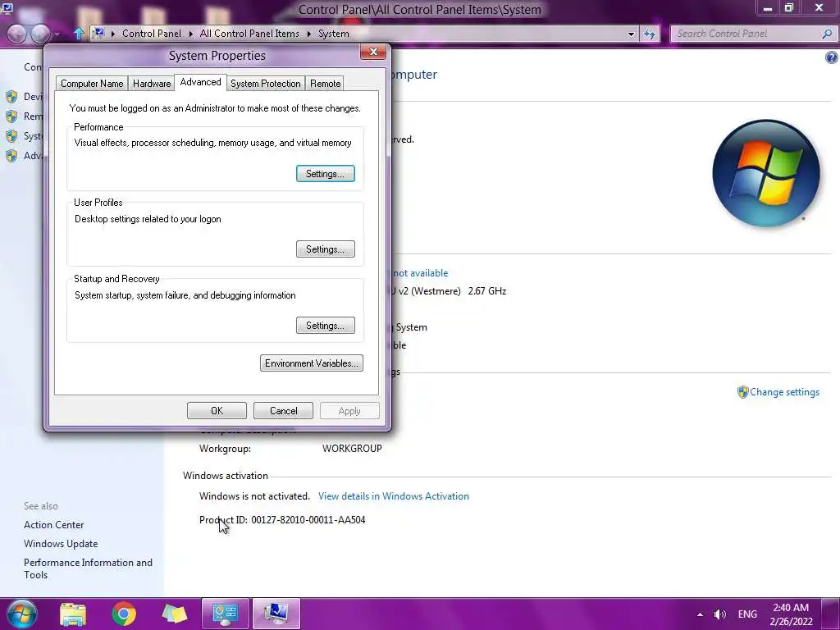Click the 2.67 GHz processor value

click(487, 291)
